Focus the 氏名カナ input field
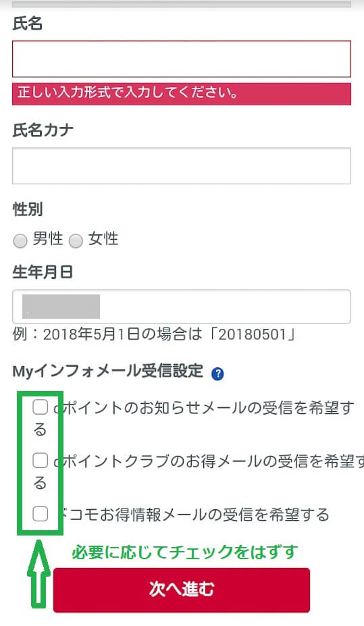 [182, 165]
